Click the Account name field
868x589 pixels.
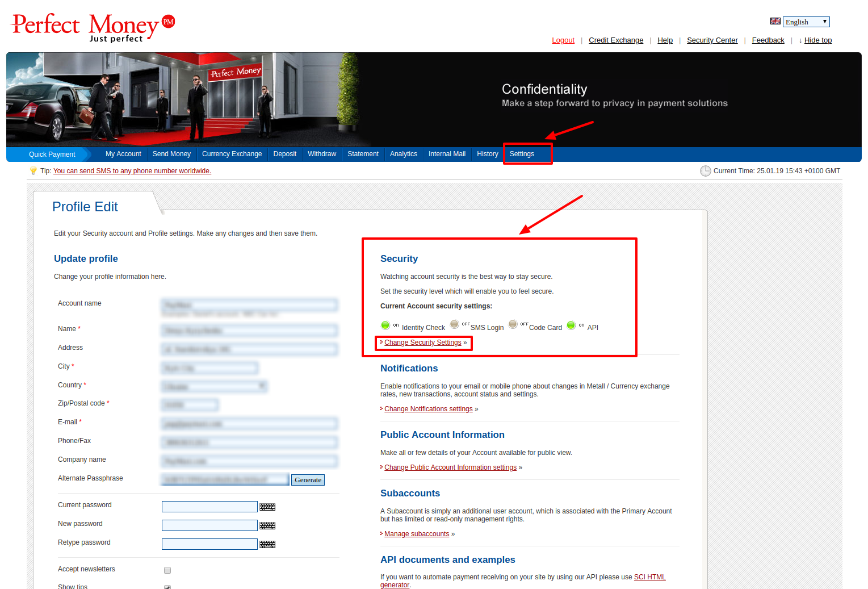[x=250, y=305]
